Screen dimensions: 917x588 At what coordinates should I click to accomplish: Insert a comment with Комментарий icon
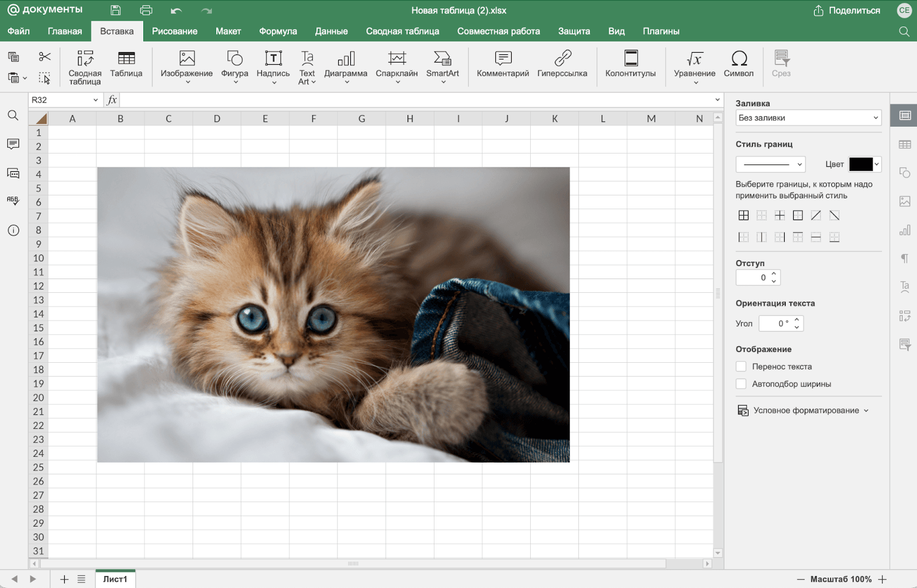pos(503,59)
